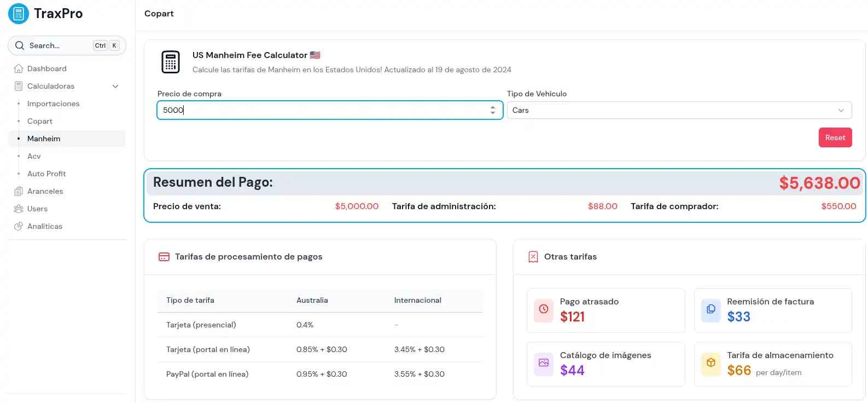The width and height of the screenshot is (868, 403).
Task: Click the 0.85% + $0.30 cell
Action: click(x=322, y=349)
